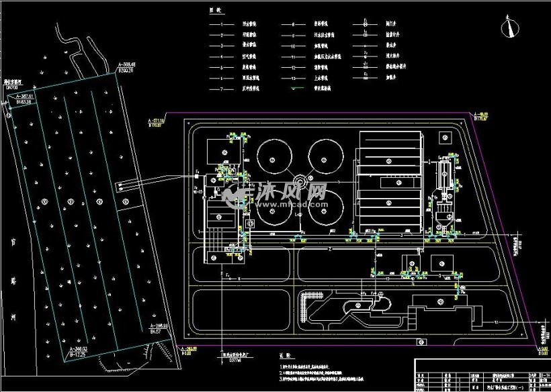
Task: Select the gatehouse square on the bottom boundary
Action: click(421, 342)
